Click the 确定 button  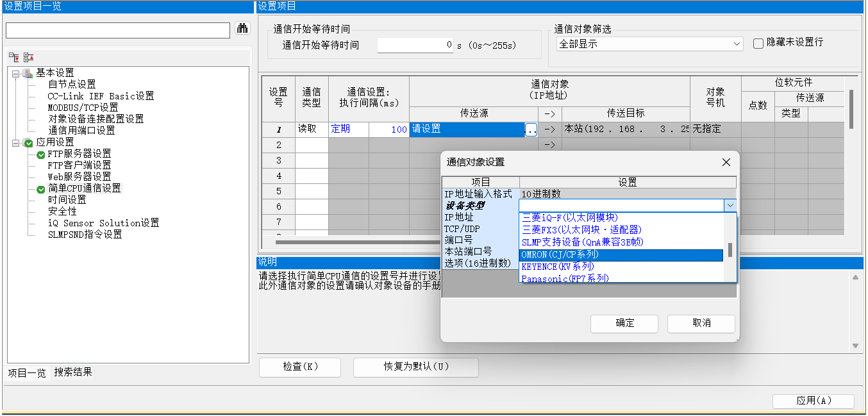point(624,323)
